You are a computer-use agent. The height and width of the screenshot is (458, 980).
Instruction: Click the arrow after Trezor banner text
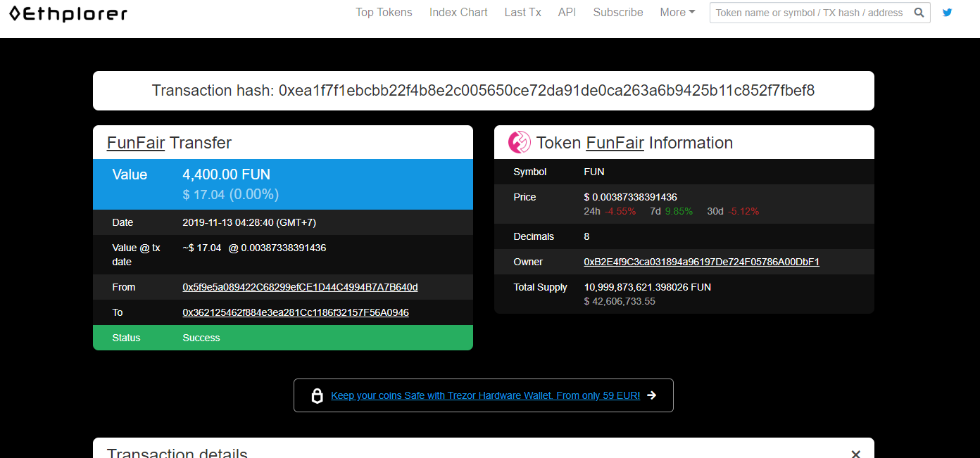pyautogui.click(x=652, y=395)
